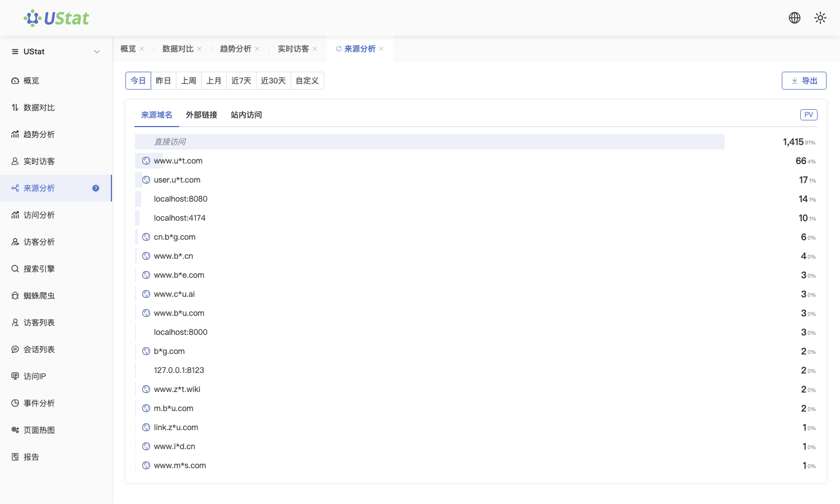Image resolution: width=840 pixels, height=504 pixels.
Task: Open 搜索引擎 in the sidebar
Action: click(x=56, y=269)
